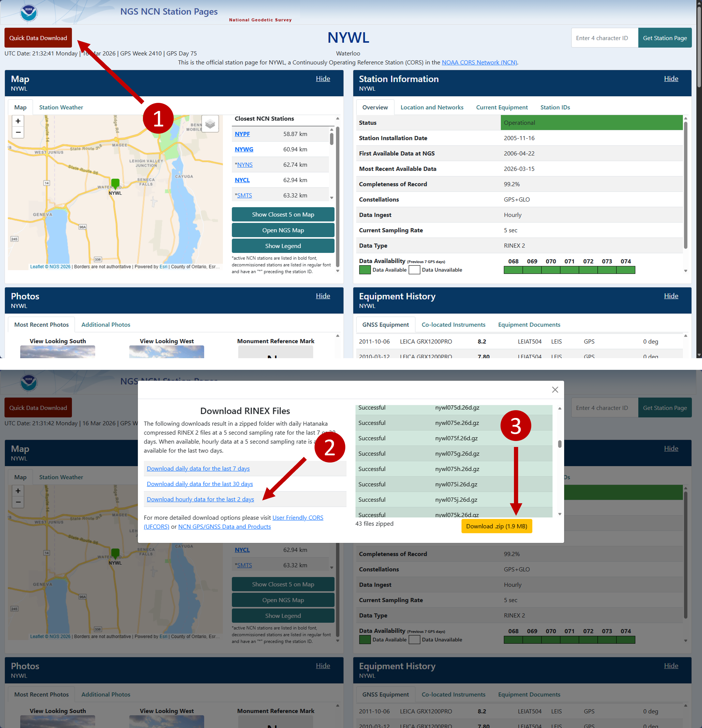Image resolution: width=702 pixels, height=728 pixels.
Task: Zoom out on the station map
Action: tap(18, 132)
